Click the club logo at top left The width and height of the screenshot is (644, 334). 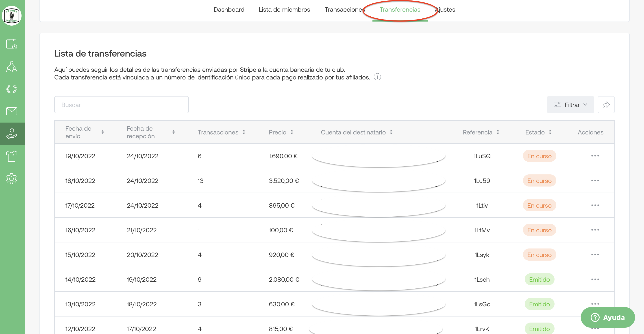pyautogui.click(x=11, y=16)
